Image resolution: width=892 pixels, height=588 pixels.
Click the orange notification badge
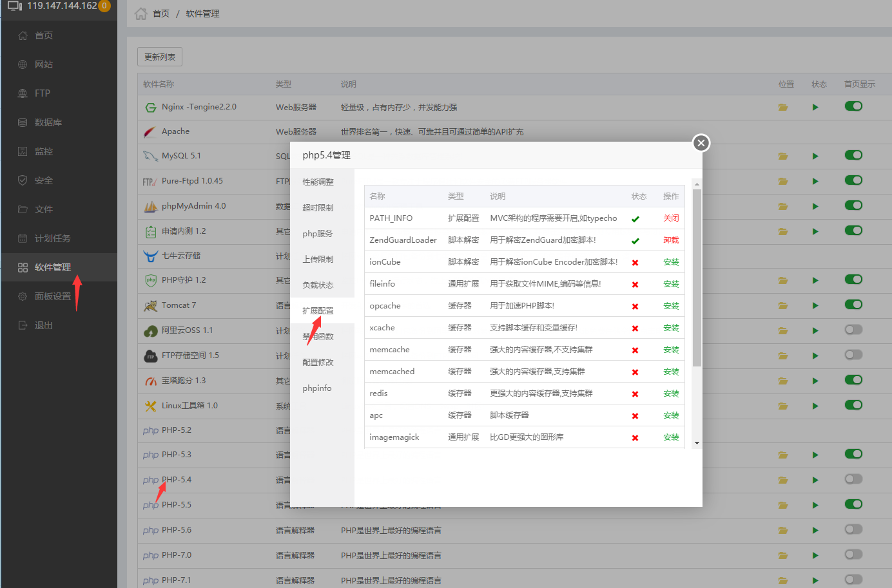coord(104,6)
